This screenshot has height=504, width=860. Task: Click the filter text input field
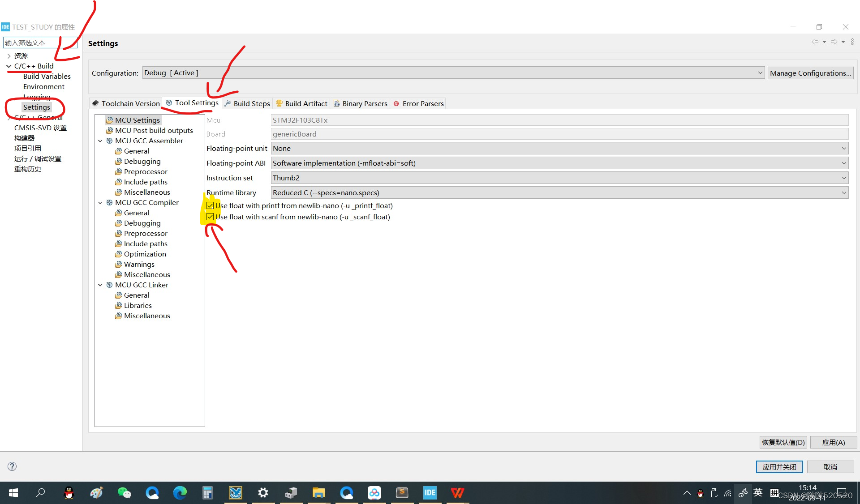[30, 43]
